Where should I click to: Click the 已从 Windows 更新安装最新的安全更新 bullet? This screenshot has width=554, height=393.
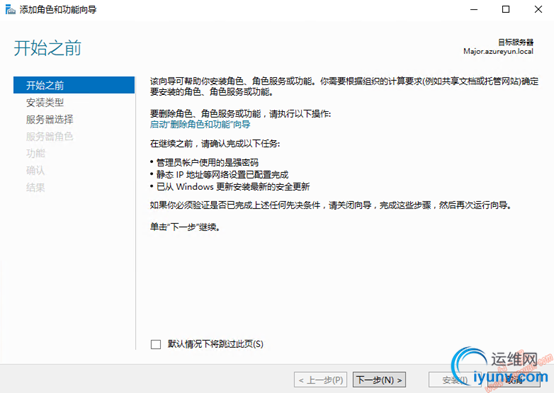pos(233,187)
